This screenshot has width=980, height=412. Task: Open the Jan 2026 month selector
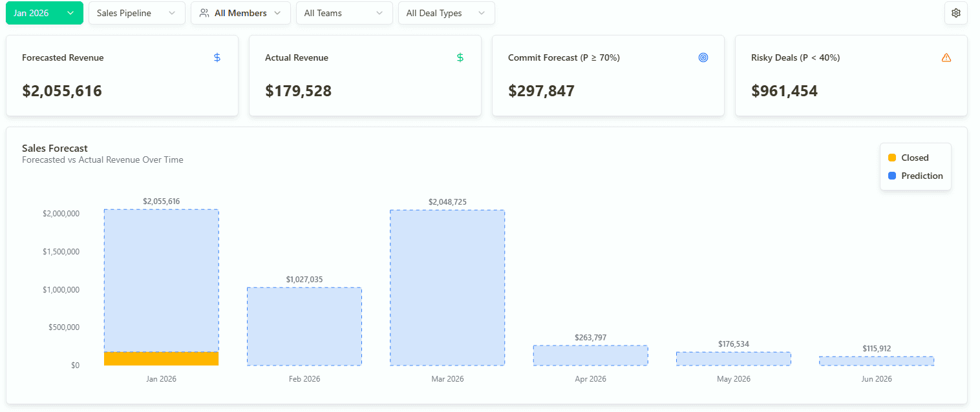(44, 12)
